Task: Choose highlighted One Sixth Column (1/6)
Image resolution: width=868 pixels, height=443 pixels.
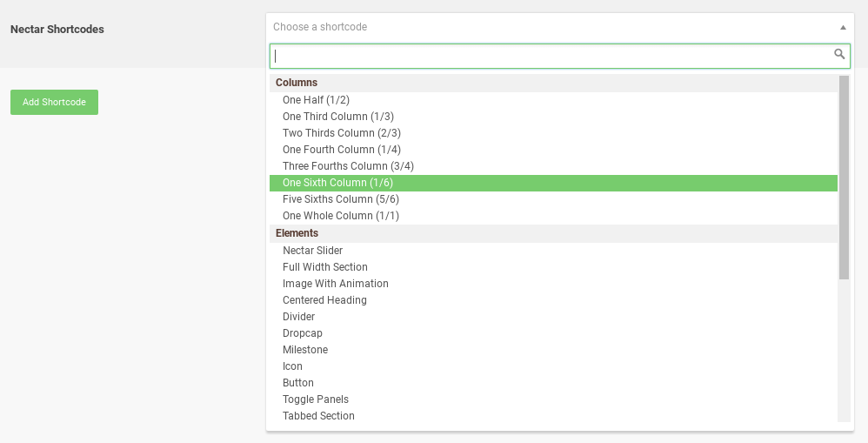Action: point(553,184)
